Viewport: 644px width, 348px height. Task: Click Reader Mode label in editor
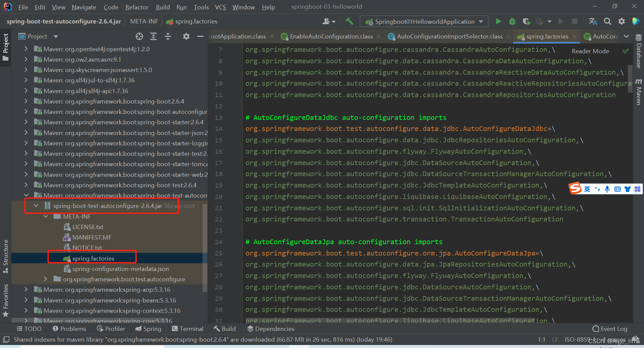point(590,51)
